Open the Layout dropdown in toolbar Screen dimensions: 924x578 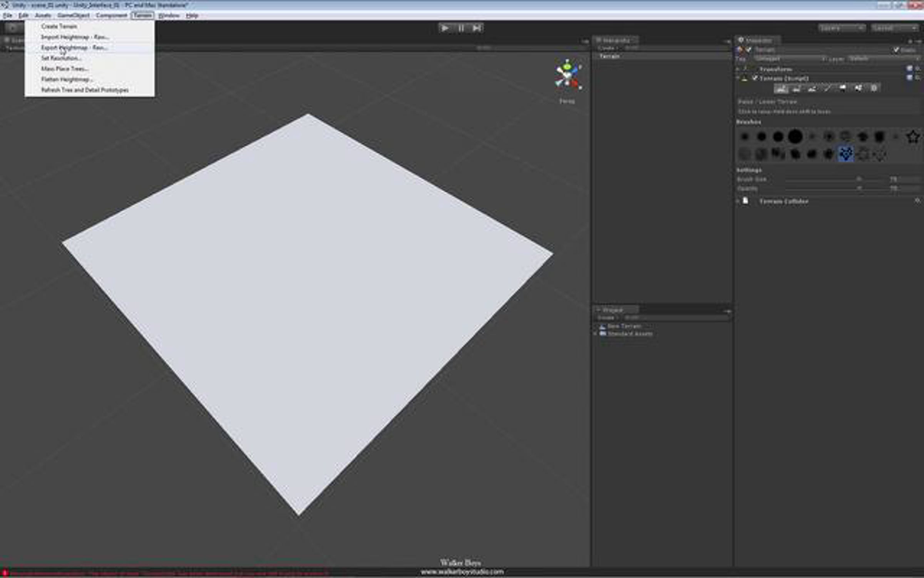point(895,28)
